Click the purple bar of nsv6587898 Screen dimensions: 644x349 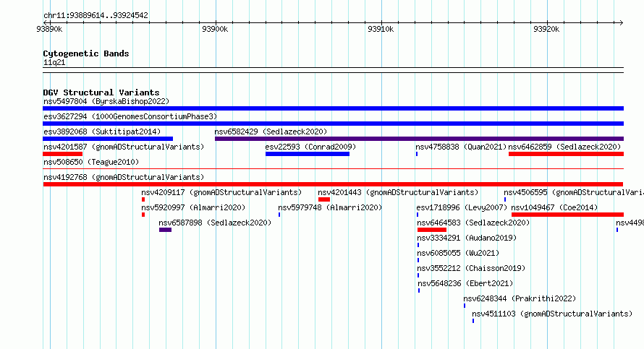tap(165, 230)
